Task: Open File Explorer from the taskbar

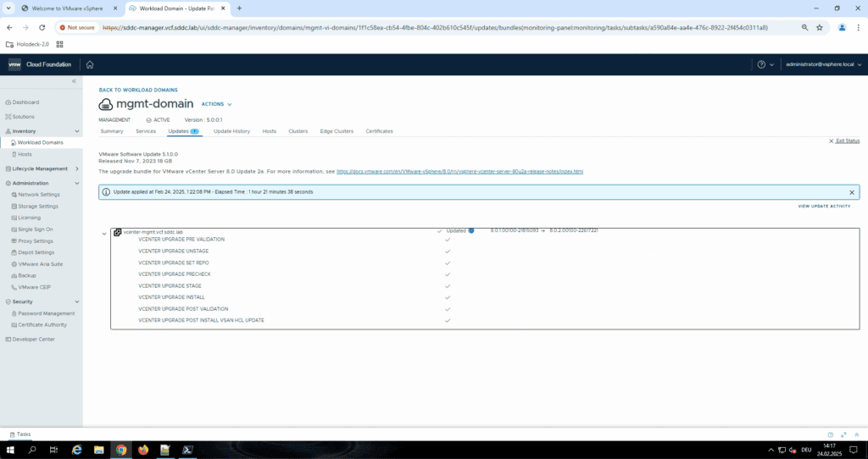Action: coord(98,451)
